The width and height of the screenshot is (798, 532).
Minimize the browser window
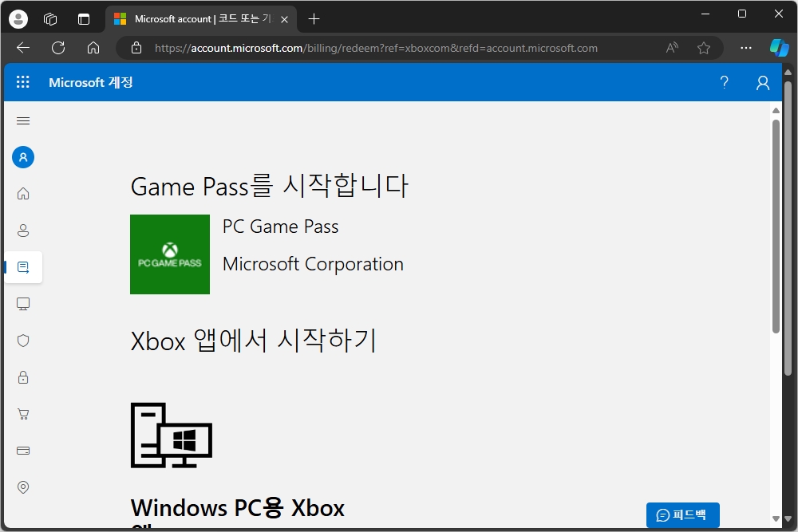click(x=705, y=14)
